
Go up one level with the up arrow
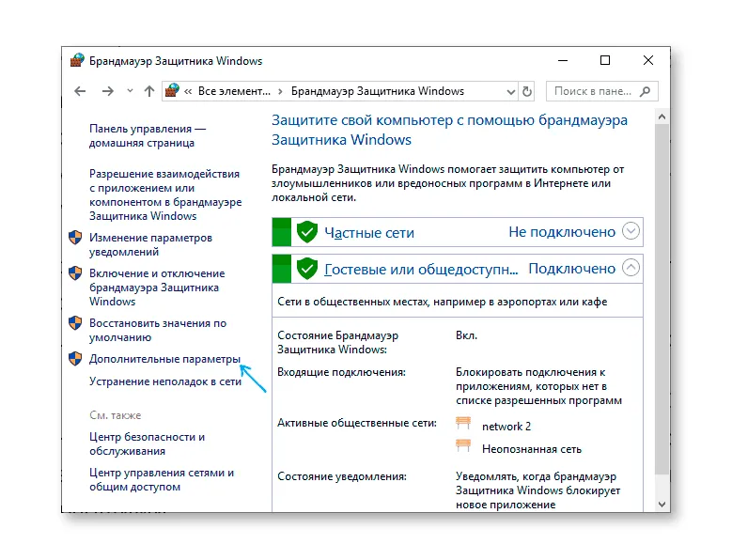(149, 91)
